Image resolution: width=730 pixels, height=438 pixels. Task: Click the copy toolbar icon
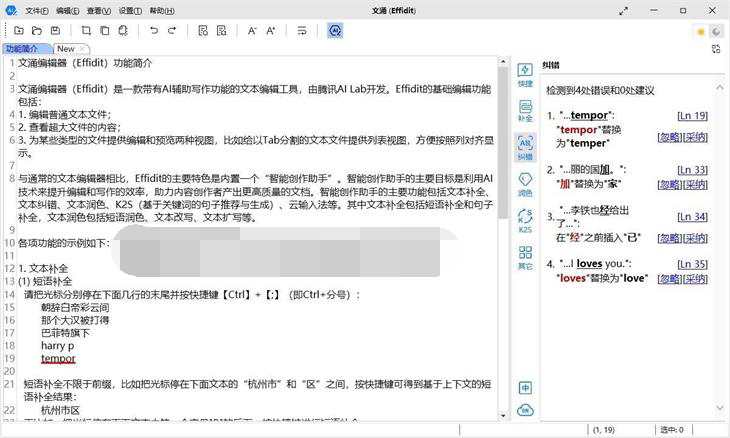[105, 31]
